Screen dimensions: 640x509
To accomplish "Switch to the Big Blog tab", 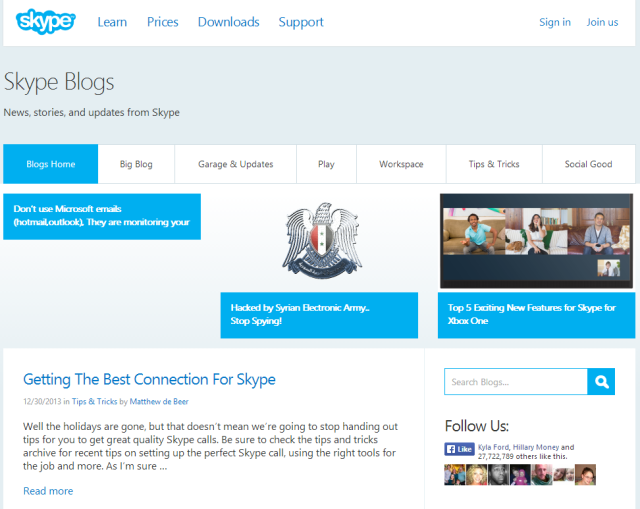I will (136, 164).
